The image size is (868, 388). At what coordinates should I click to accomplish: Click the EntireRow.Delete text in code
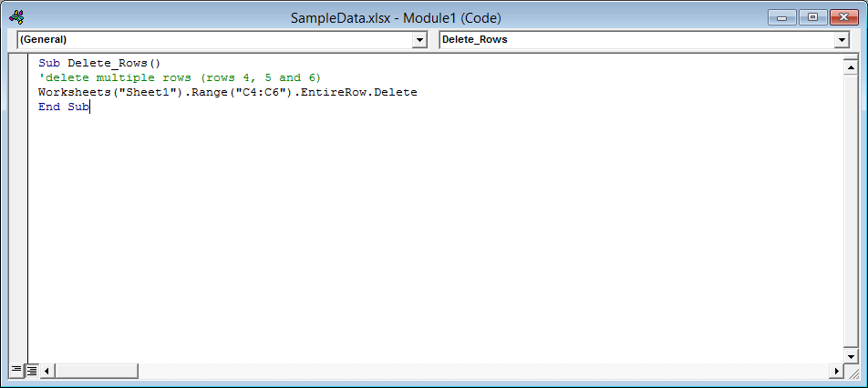coord(360,92)
